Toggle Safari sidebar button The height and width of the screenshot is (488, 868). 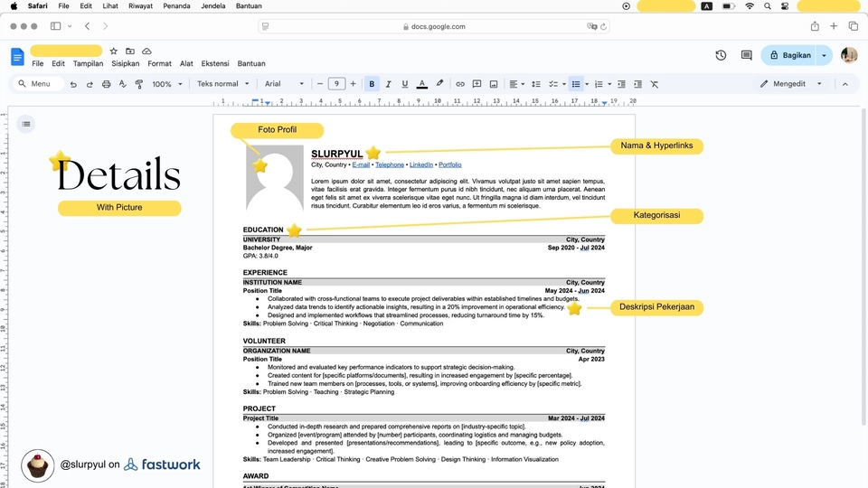[x=55, y=26]
